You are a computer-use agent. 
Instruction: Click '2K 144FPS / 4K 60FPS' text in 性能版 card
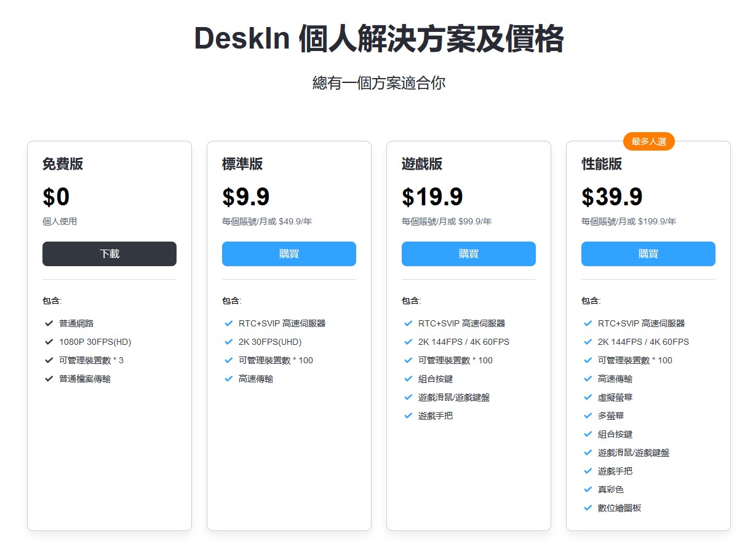[643, 342]
